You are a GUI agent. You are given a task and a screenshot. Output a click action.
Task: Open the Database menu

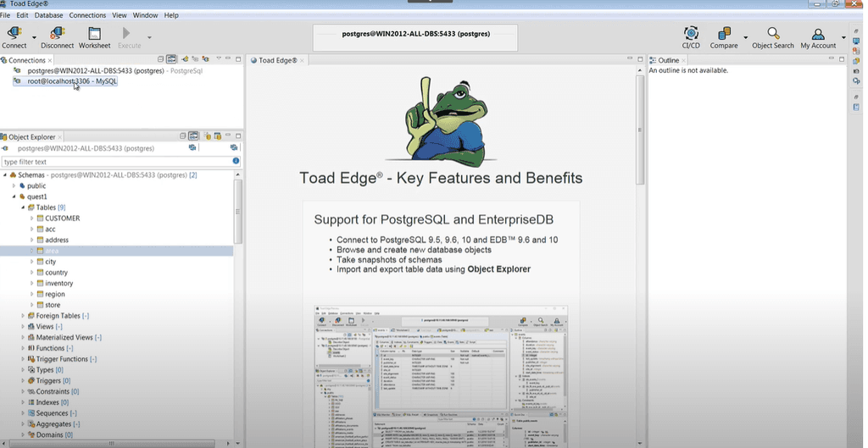(x=48, y=15)
